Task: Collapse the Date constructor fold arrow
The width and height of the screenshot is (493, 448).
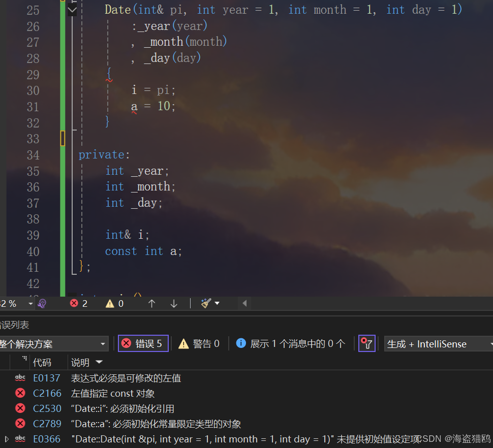Action: (x=72, y=10)
